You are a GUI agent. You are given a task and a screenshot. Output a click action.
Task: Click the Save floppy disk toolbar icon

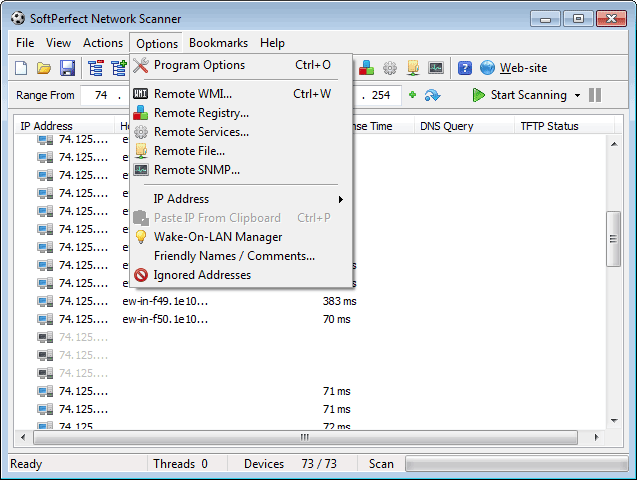(67, 68)
